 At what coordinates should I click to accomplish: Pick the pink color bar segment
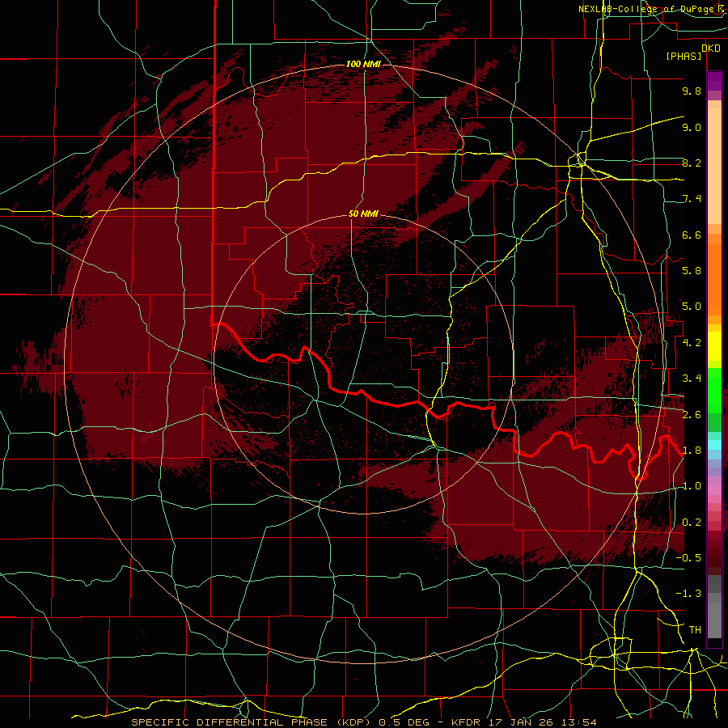pyautogui.click(x=714, y=490)
